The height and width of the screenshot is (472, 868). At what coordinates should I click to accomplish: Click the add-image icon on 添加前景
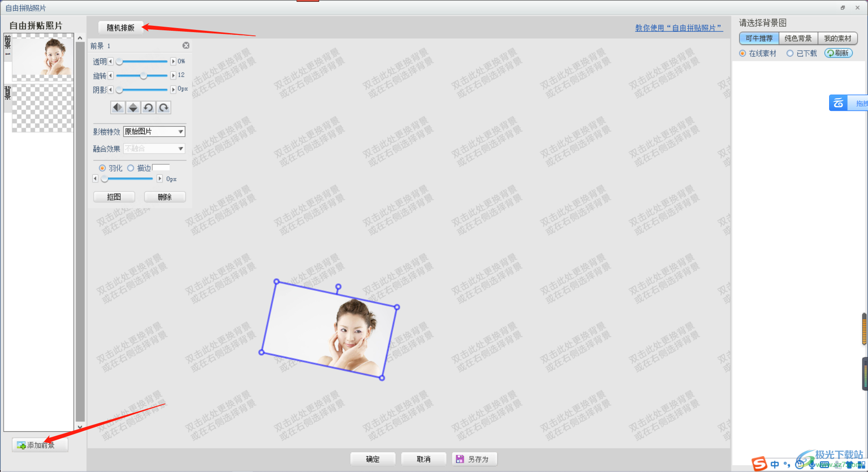(x=21, y=446)
